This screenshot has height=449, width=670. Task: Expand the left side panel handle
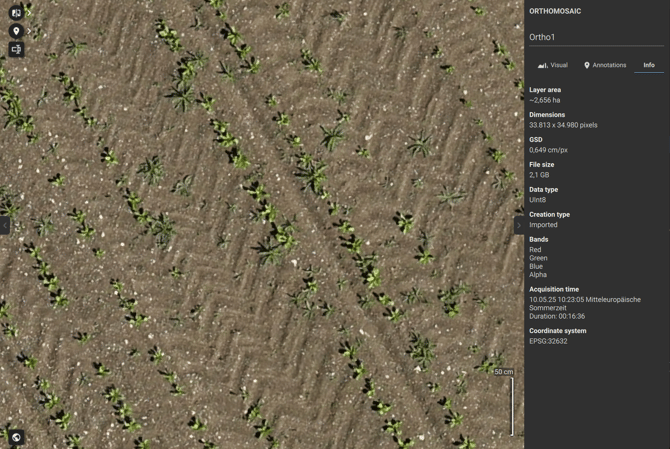pos(4,225)
